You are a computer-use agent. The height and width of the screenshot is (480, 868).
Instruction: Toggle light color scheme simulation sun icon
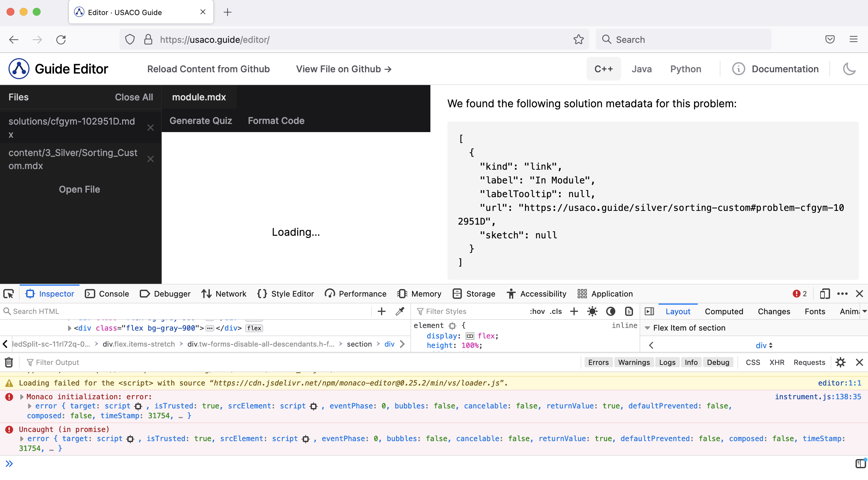(592, 311)
